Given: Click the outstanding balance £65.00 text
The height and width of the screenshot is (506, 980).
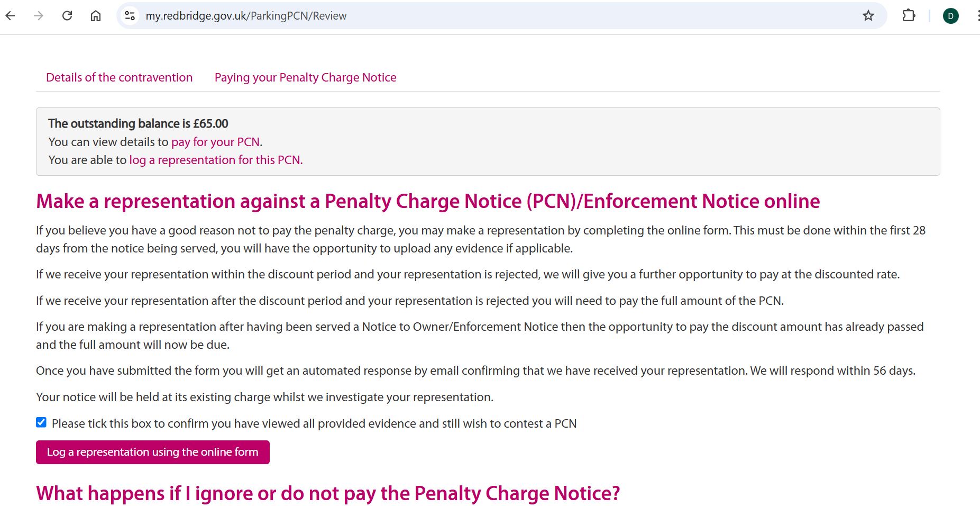Looking at the screenshot, I should coord(138,123).
